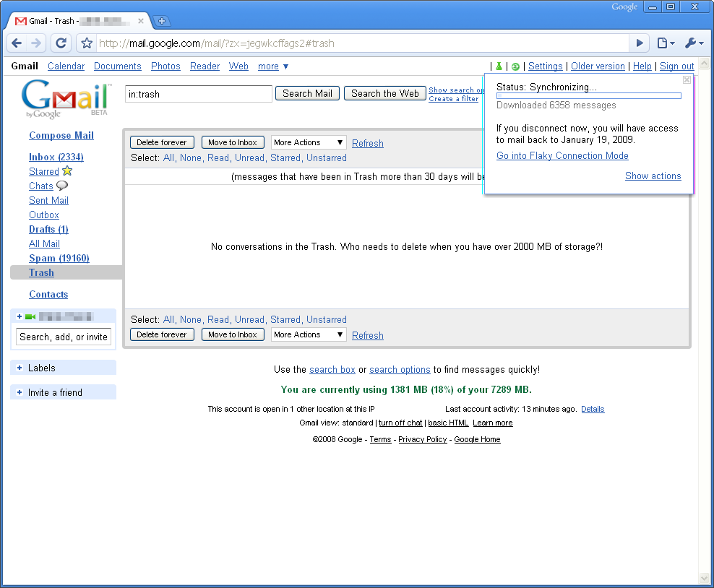
Task: Click Sign out
Action: [x=676, y=66]
